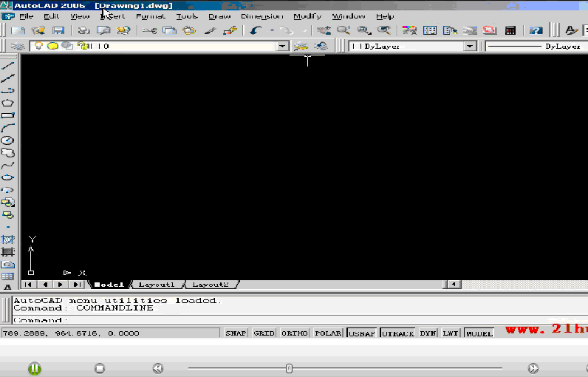
Task: Click the Save icon
Action: (x=58, y=31)
